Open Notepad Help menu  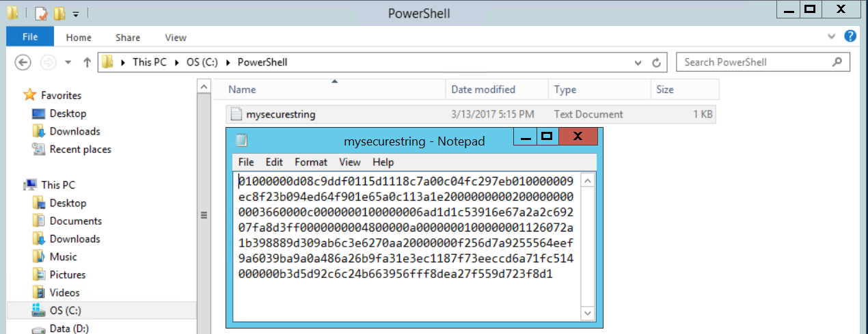383,162
